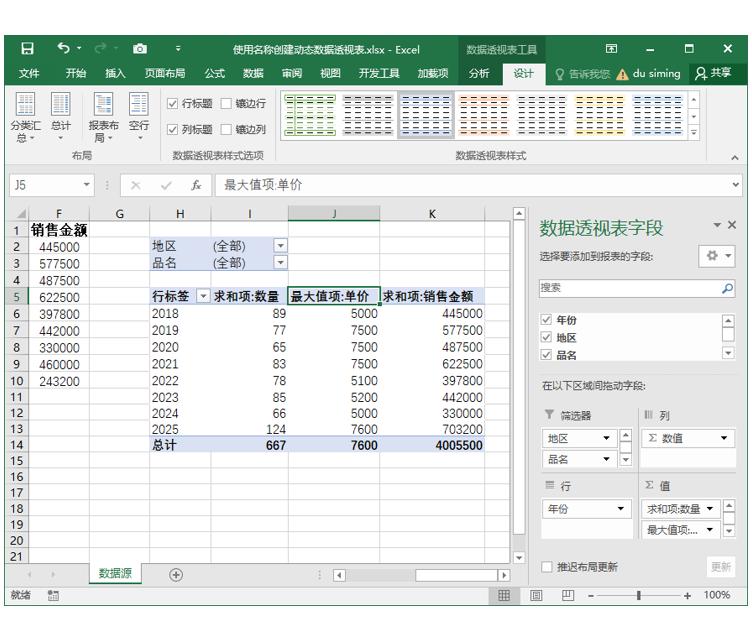The width and height of the screenshot is (752, 639).
Task: Add a new sheet with plus icon
Action: click(x=176, y=574)
